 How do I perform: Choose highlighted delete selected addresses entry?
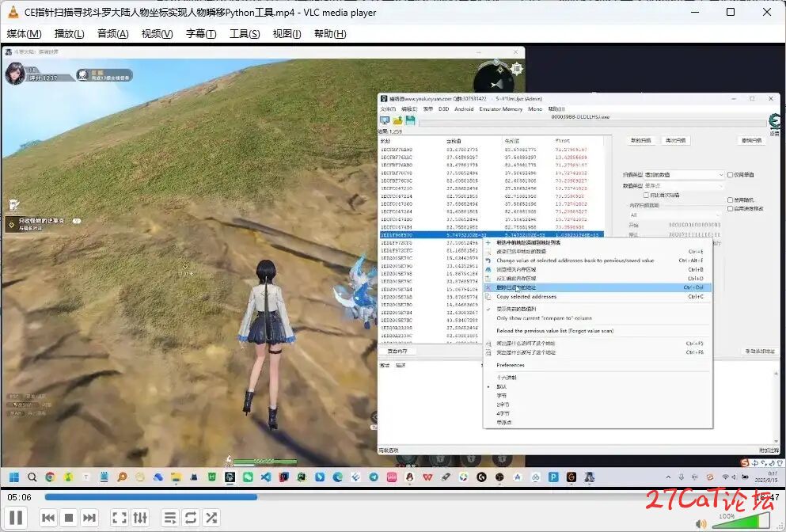(x=597, y=287)
